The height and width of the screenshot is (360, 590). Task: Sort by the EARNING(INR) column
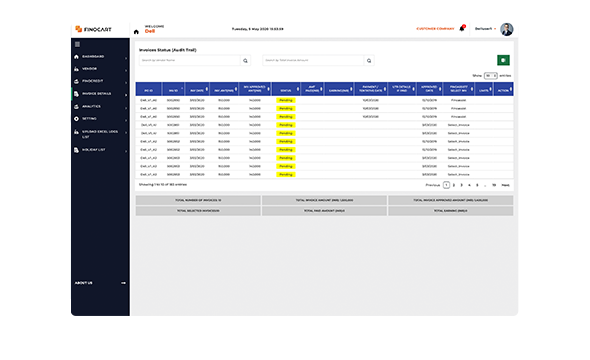[x=339, y=89]
